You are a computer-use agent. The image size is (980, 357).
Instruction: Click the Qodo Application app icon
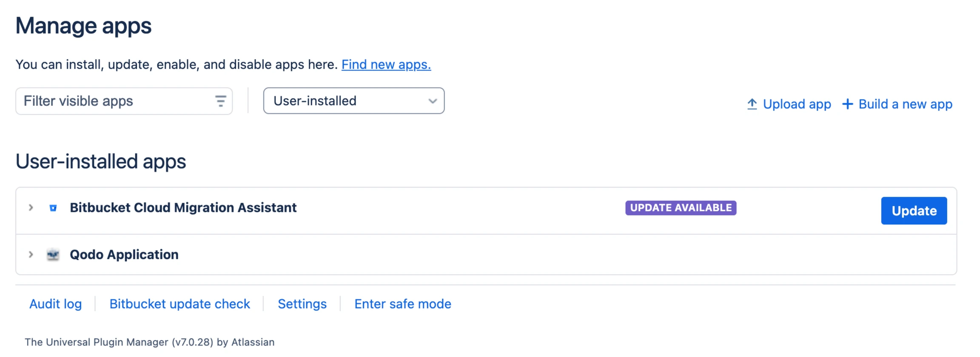pos(53,255)
